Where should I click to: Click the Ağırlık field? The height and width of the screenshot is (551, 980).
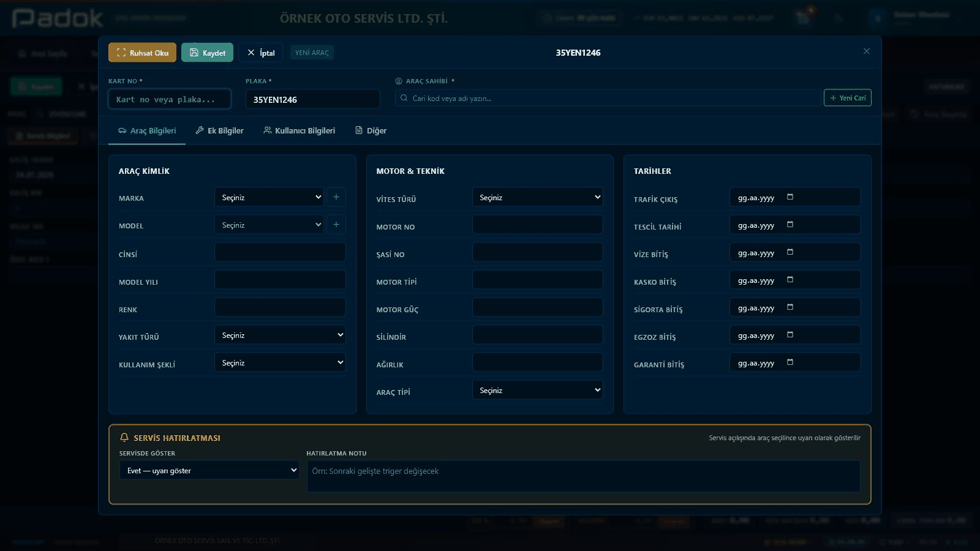click(x=537, y=362)
